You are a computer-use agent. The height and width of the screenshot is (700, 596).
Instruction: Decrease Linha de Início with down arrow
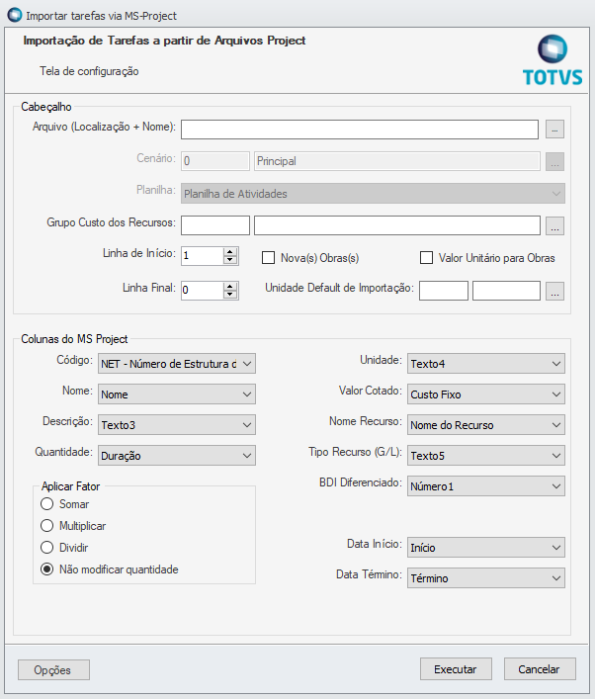click(x=230, y=260)
